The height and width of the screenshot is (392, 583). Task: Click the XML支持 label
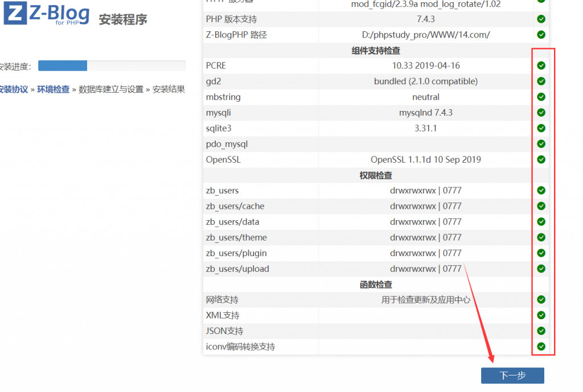coord(223,315)
